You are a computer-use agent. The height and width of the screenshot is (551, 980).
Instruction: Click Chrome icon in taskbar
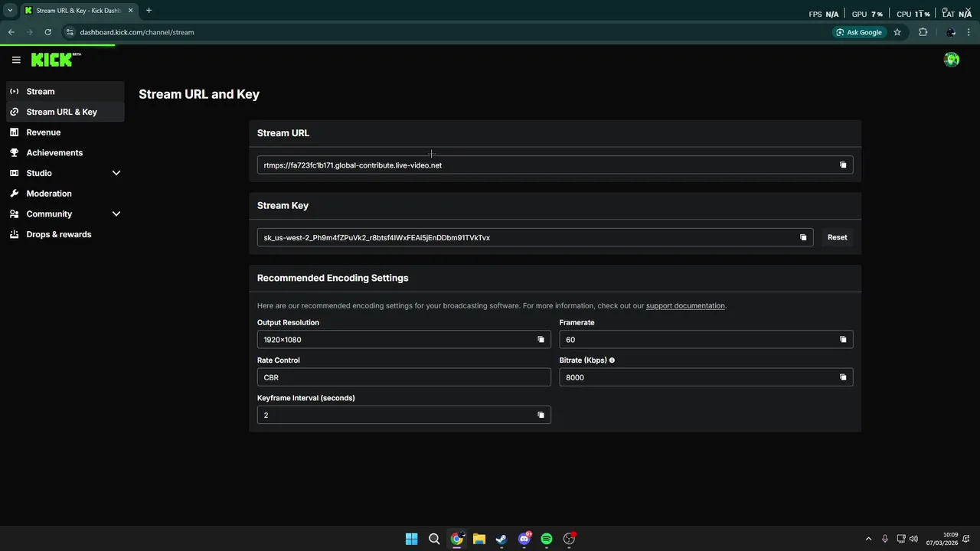point(456,539)
